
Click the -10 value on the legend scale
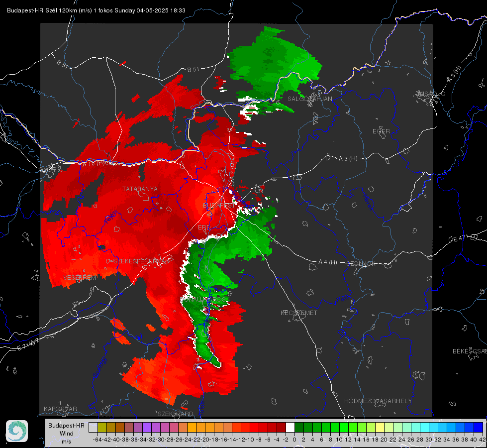click(x=250, y=440)
